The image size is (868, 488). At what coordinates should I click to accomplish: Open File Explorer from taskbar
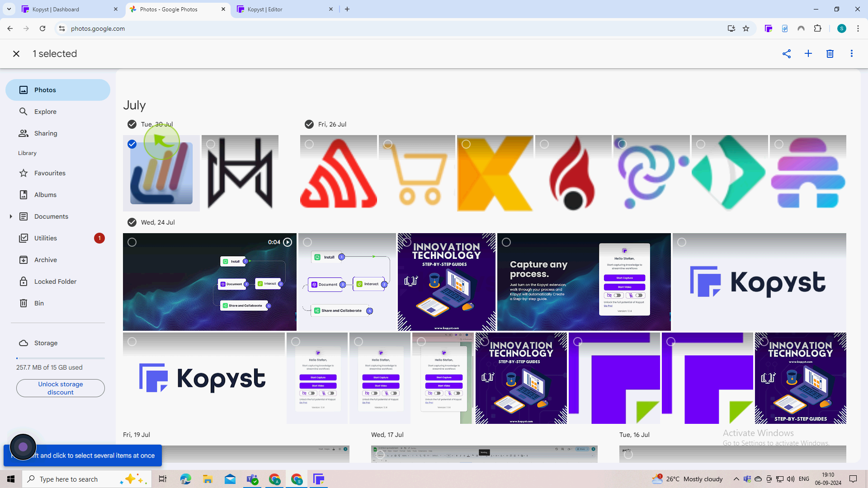pyautogui.click(x=208, y=479)
